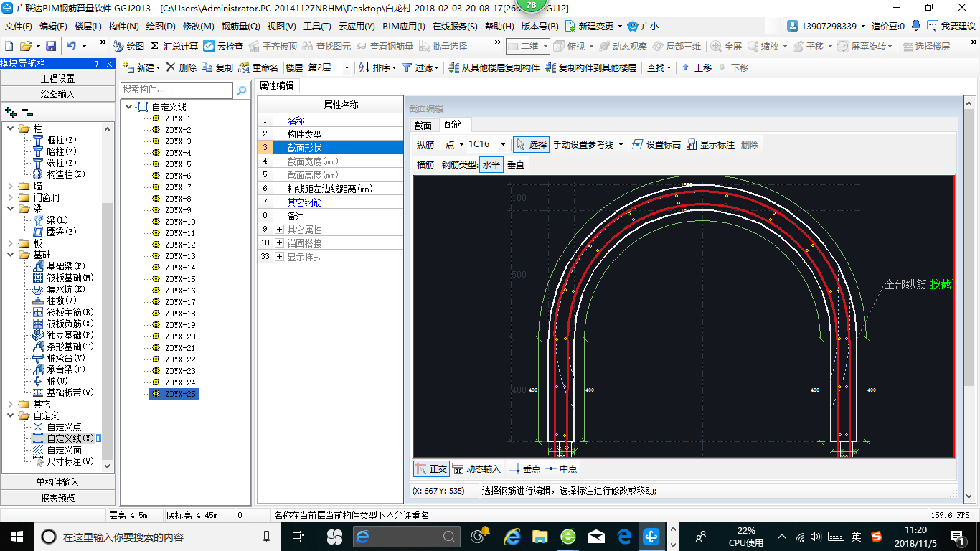Click the expand-all plus icon in navigator

tap(11, 112)
